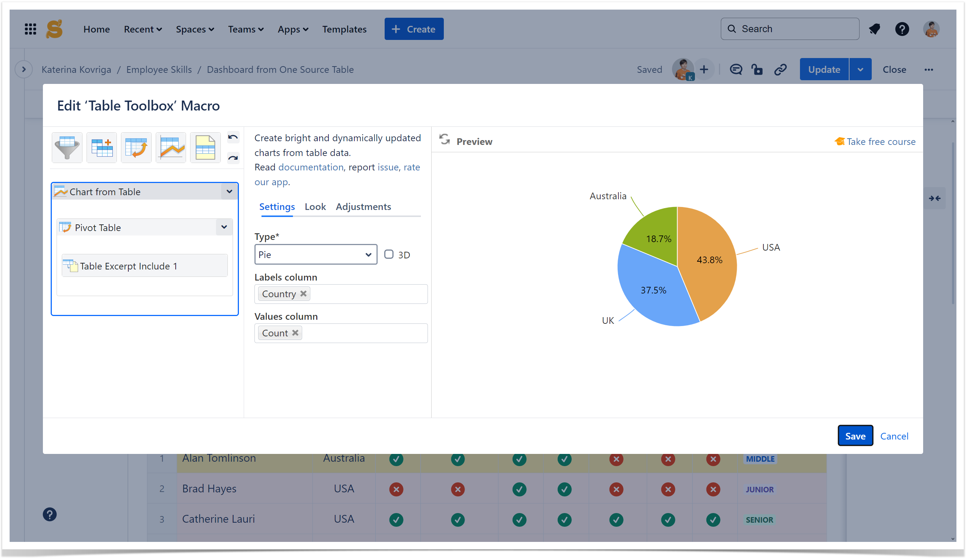Select the Pivot Table macro icon
This screenshot has height=560, width=969.
(136, 147)
